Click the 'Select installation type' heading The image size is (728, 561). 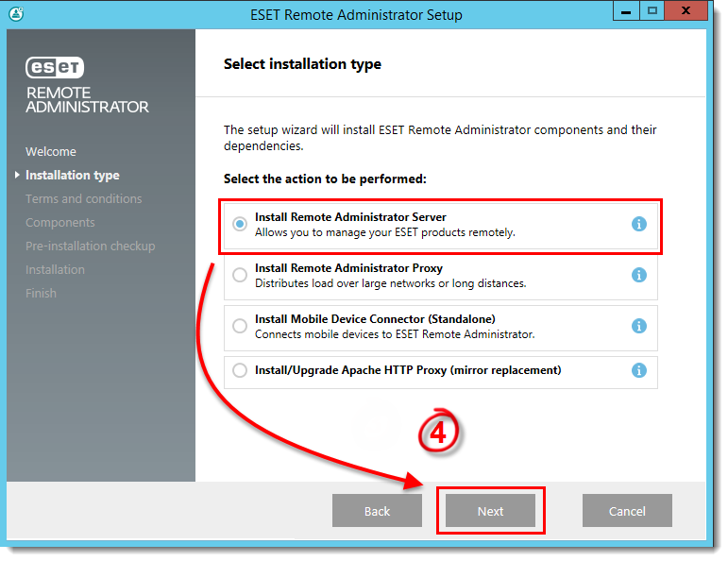click(302, 64)
